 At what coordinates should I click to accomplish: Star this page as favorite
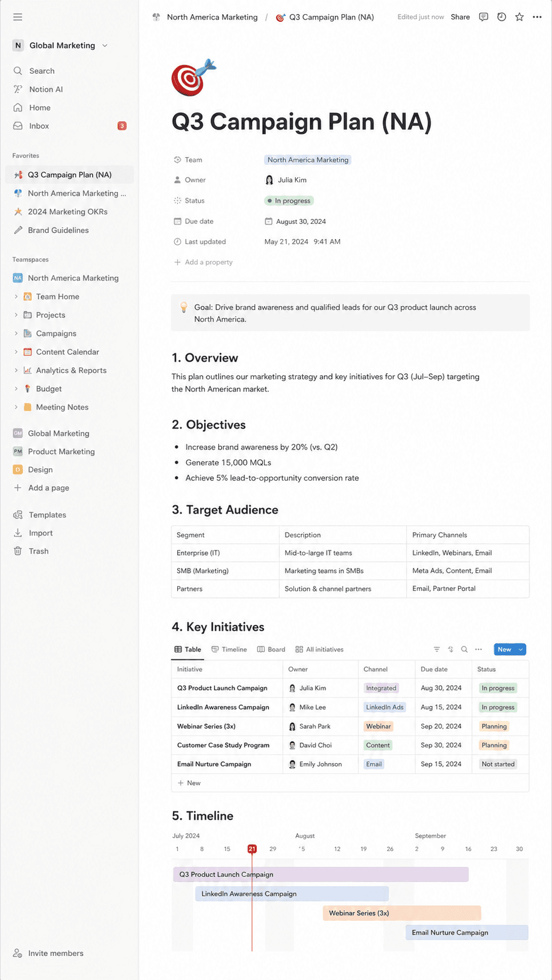pyautogui.click(x=519, y=17)
